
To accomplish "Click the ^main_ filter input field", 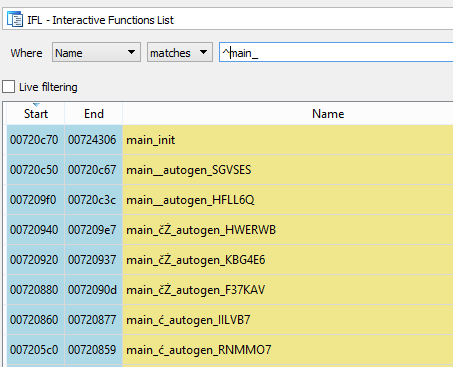I will click(x=336, y=52).
